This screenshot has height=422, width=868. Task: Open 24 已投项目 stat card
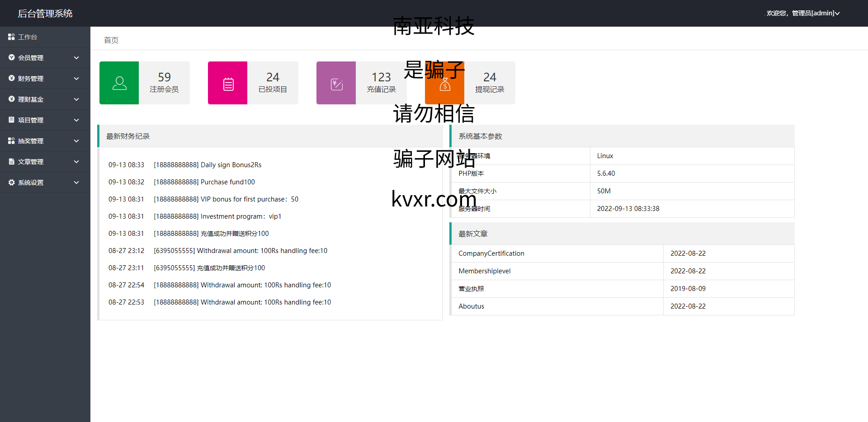click(x=253, y=83)
